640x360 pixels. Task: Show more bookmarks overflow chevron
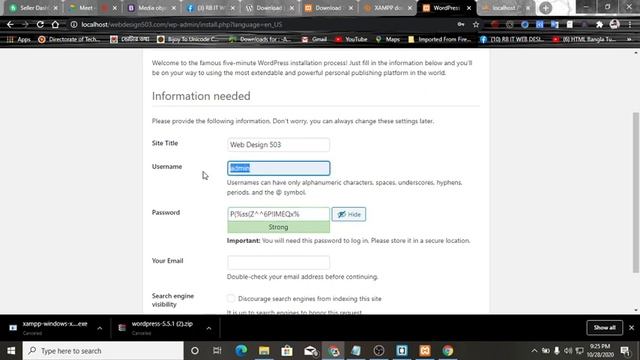[x=629, y=39]
